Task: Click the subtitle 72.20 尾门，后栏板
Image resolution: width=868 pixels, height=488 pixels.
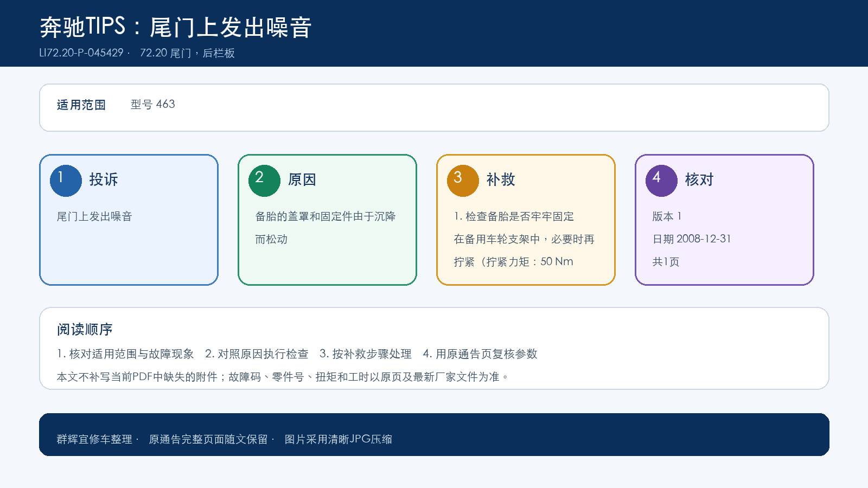Action: point(187,53)
